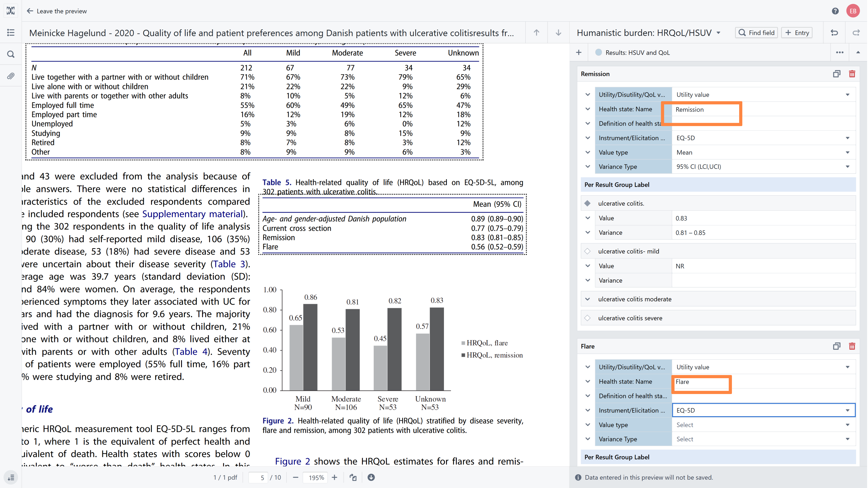868x488 pixels.
Task: Edit Flare health state name field
Action: [x=764, y=382]
